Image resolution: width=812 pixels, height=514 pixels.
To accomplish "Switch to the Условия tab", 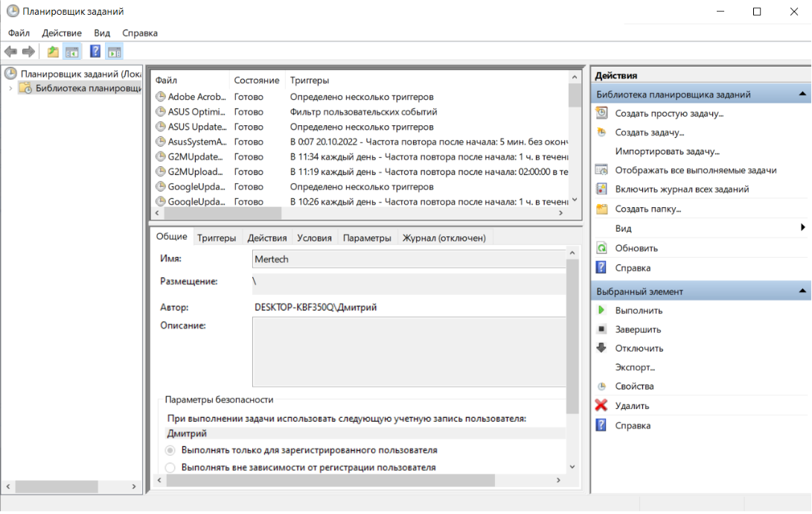I will [314, 238].
